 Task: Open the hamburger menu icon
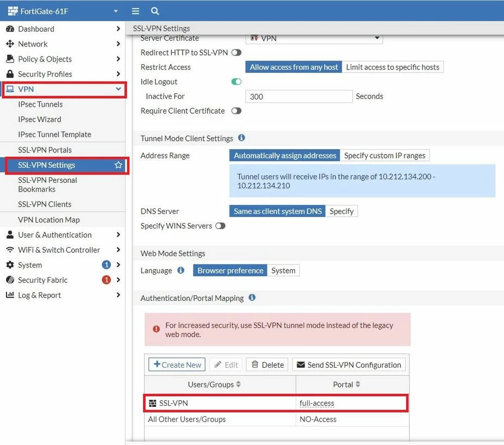[135, 11]
